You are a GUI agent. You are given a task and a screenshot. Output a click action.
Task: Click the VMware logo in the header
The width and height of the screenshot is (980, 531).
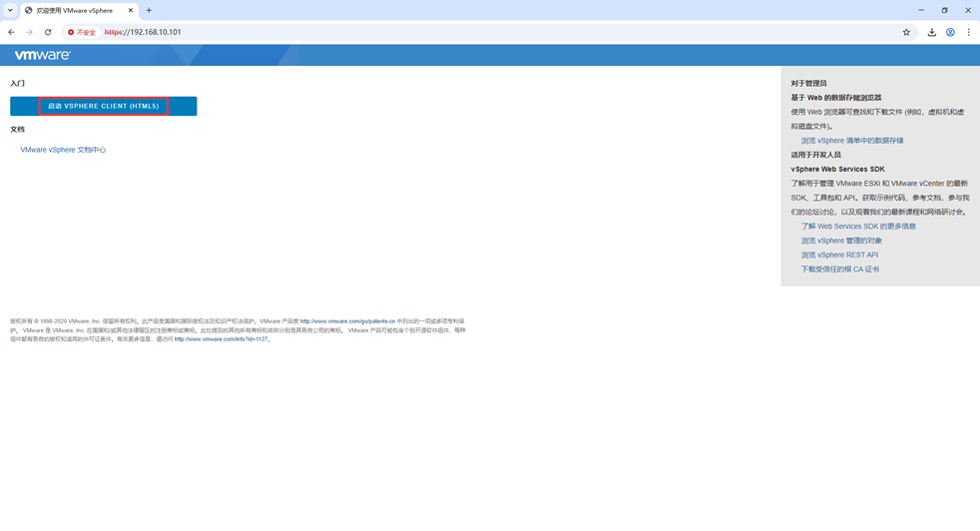(x=42, y=55)
